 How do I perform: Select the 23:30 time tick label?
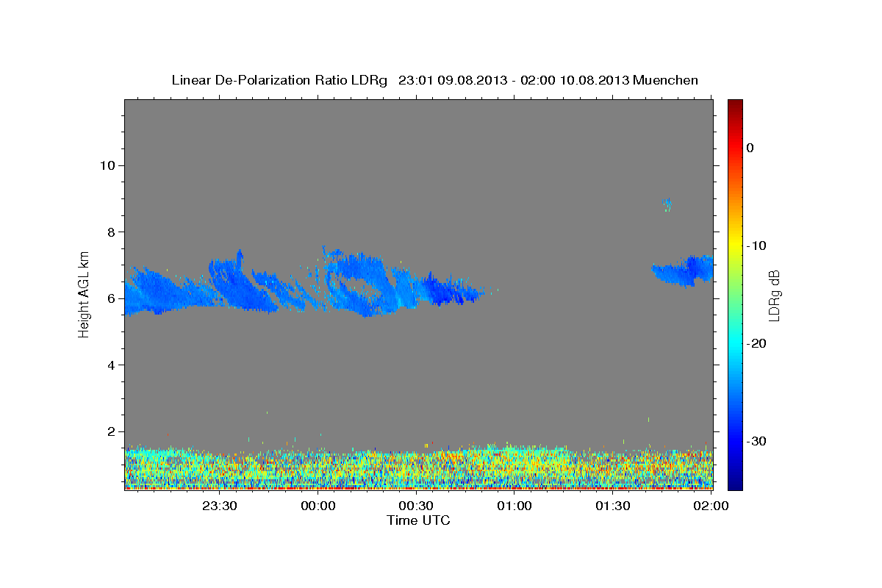pyautogui.click(x=220, y=506)
